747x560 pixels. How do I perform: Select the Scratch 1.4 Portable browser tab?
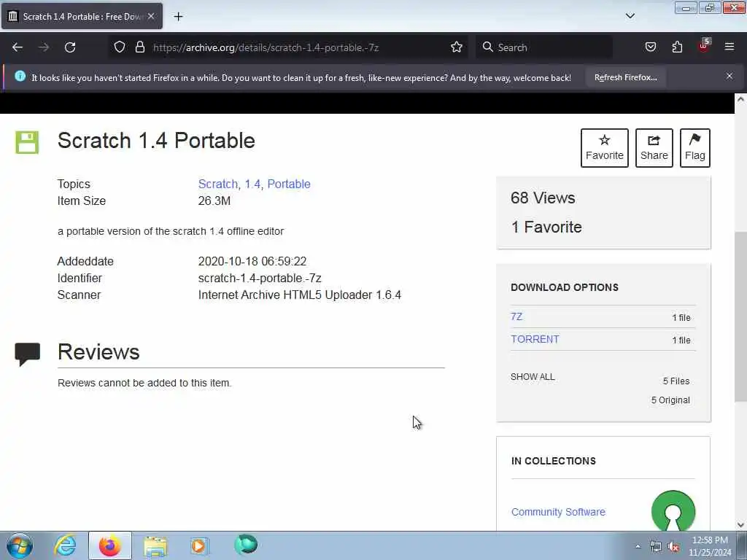[82, 16]
